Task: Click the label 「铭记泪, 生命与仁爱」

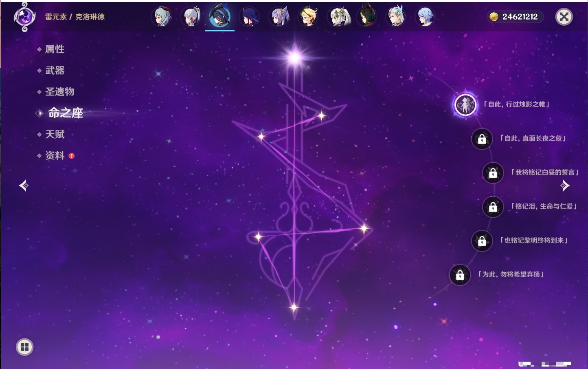Action: click(x=544, y=206)
